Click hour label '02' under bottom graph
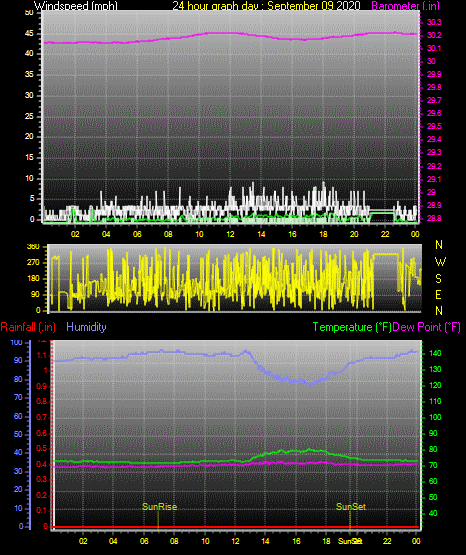Screen dimensions: 466x555 (83, 541)
